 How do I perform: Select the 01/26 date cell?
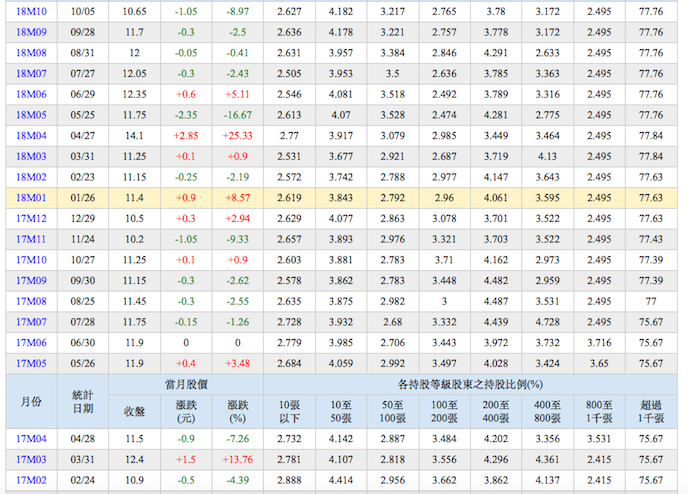click(x=83, y=198)
